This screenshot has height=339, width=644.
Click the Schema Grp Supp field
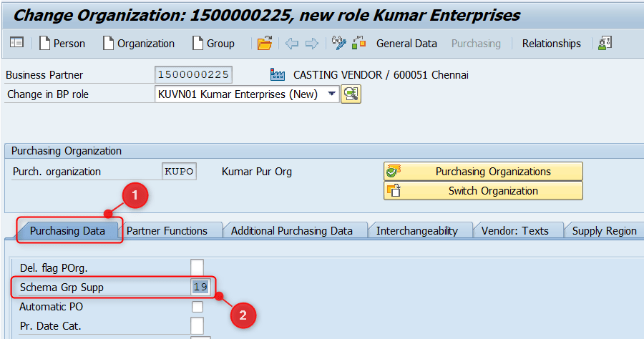click(200, 287)
